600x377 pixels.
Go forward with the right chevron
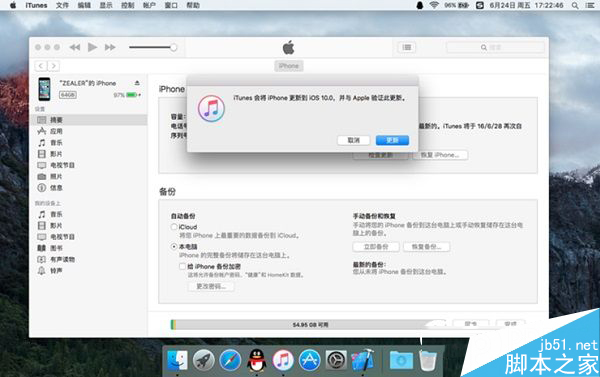coord(54,66)
